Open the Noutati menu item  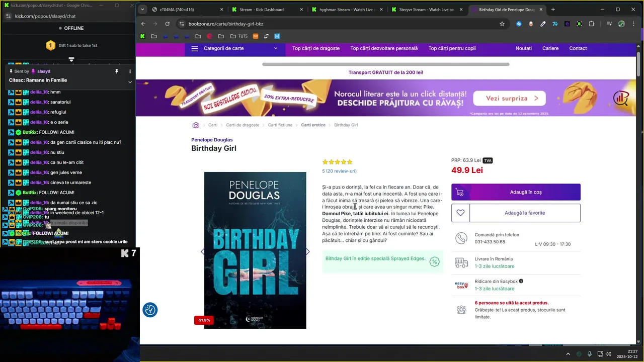click(524, 48)
